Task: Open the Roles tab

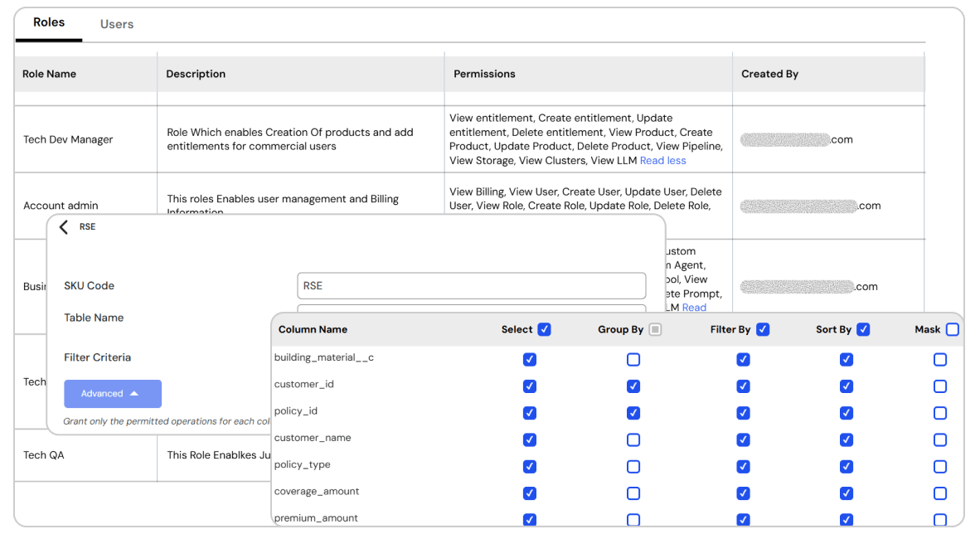Action: pyautogui.click(x=49, y=22)
